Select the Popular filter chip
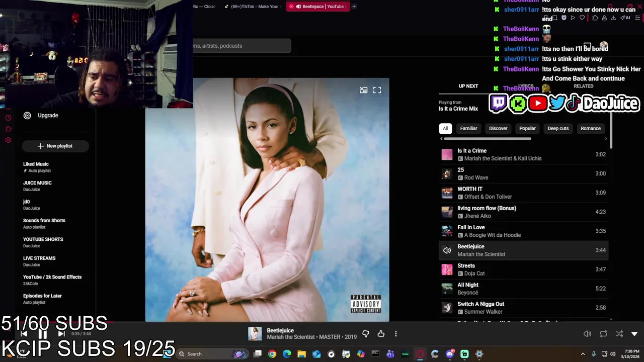Screen dimensions: 644x362 tap(527, 128)
